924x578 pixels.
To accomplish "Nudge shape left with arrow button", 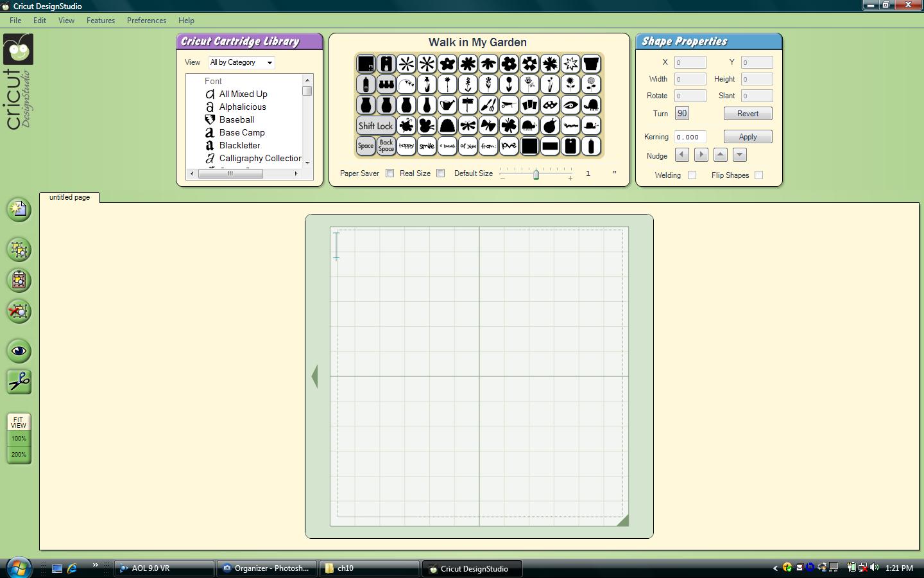I will (x=682, y=155).
